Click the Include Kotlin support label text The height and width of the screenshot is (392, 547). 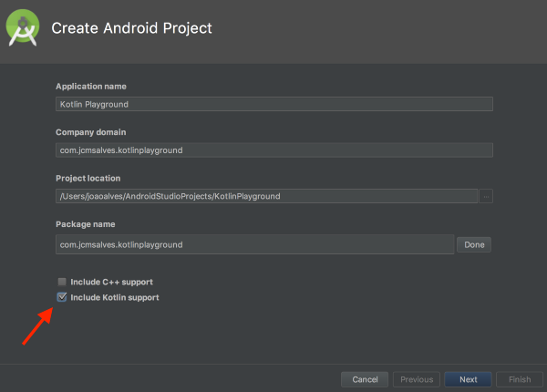115,297
